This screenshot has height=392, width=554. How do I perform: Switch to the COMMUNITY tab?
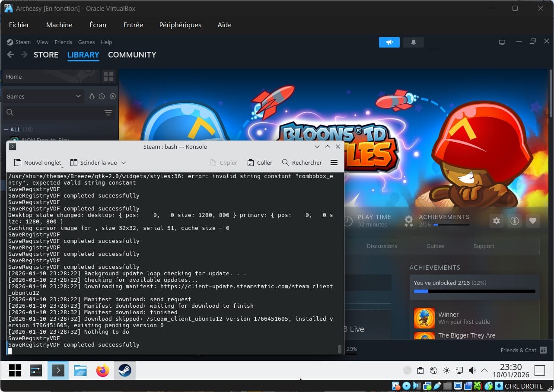[x=132, y=55]
